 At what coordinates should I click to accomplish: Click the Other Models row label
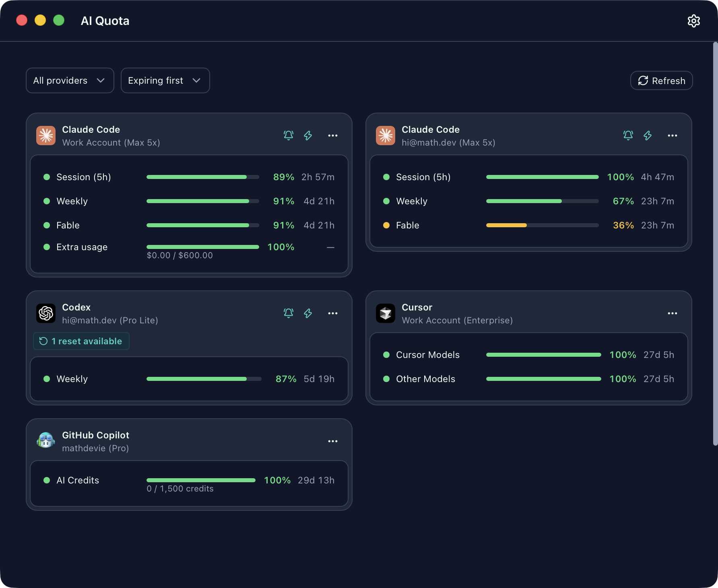pos(426,379)
